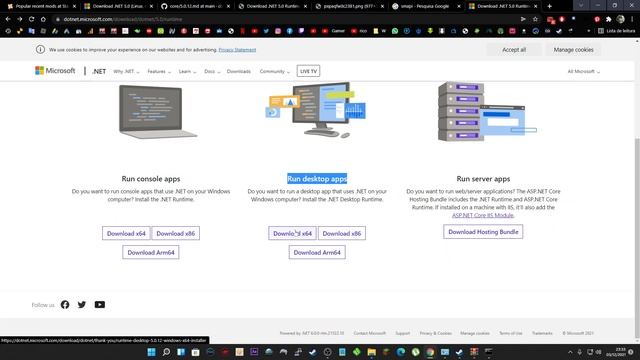Visit the Facebook page from Follow us
The height and width of the screenshot is (360, 640).
(x=65, y=304)
